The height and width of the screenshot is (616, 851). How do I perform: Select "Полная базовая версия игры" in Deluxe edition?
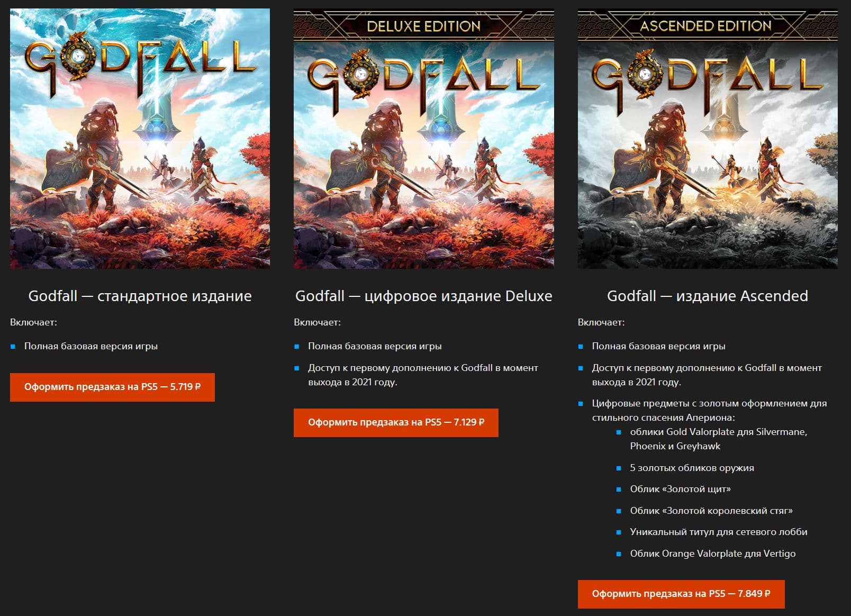(375, 346)
